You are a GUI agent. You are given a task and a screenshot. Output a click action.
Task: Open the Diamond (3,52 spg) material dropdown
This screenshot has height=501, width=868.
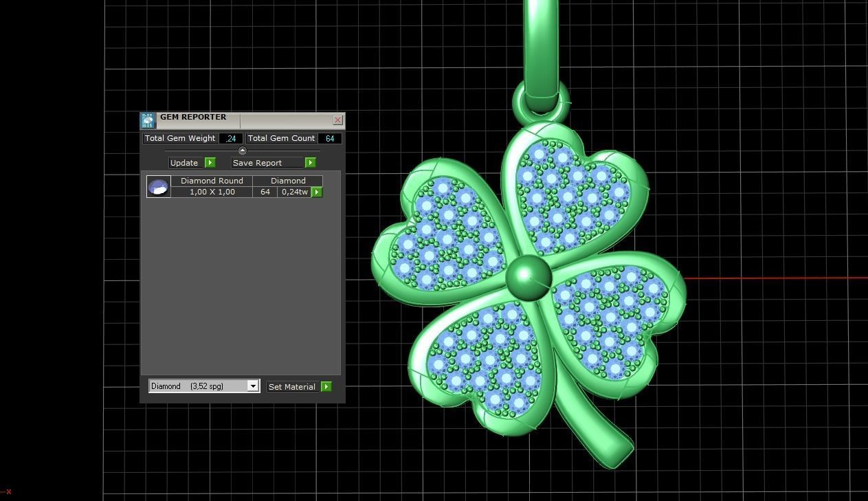[204, 386]
